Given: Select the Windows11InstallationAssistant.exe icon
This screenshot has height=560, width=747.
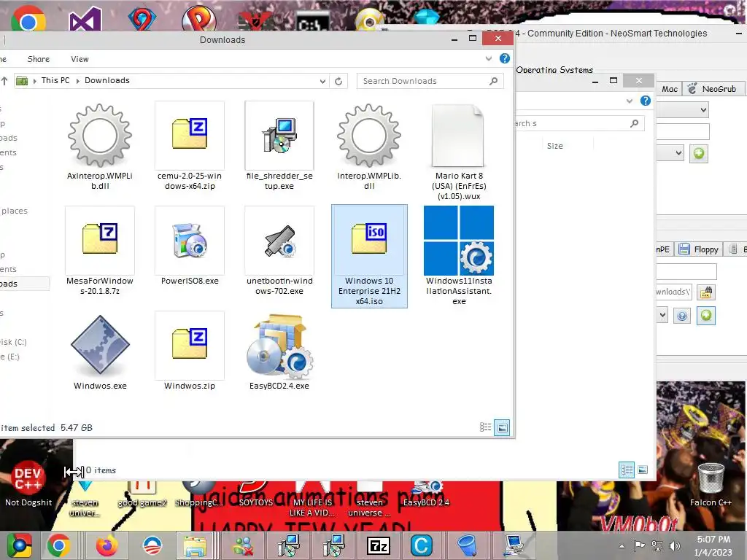Looking at the screenshot, I should (459, 241).
